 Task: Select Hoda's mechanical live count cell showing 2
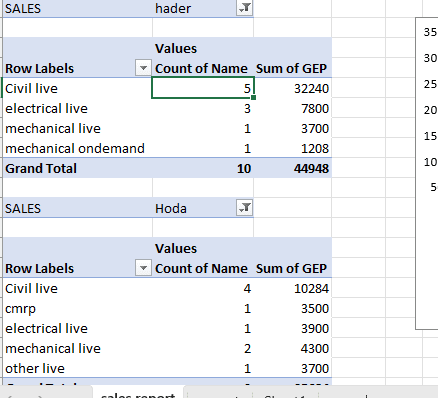tap(203, 348)
